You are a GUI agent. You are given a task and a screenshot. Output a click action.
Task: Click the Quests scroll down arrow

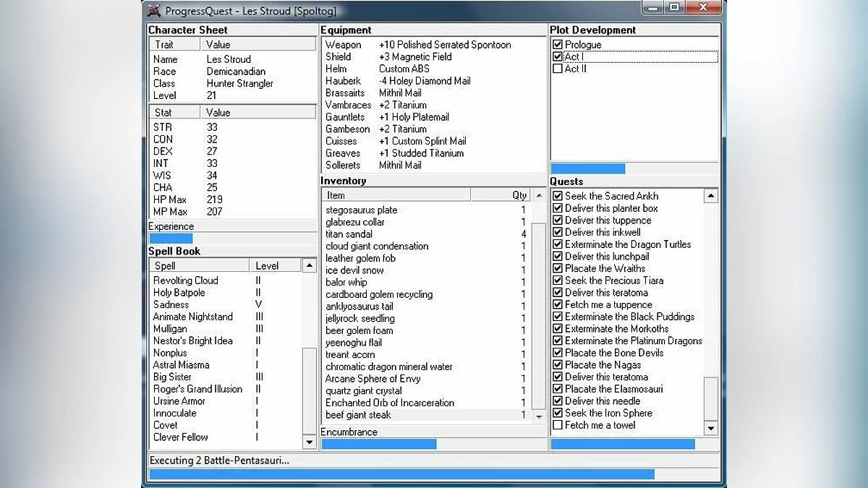[711, 429]
